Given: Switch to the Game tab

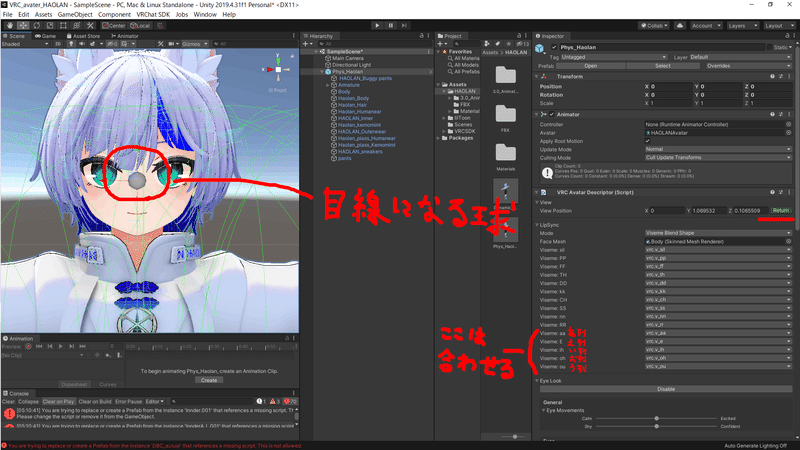Looking at the screenshot, I should click(45, 36).
